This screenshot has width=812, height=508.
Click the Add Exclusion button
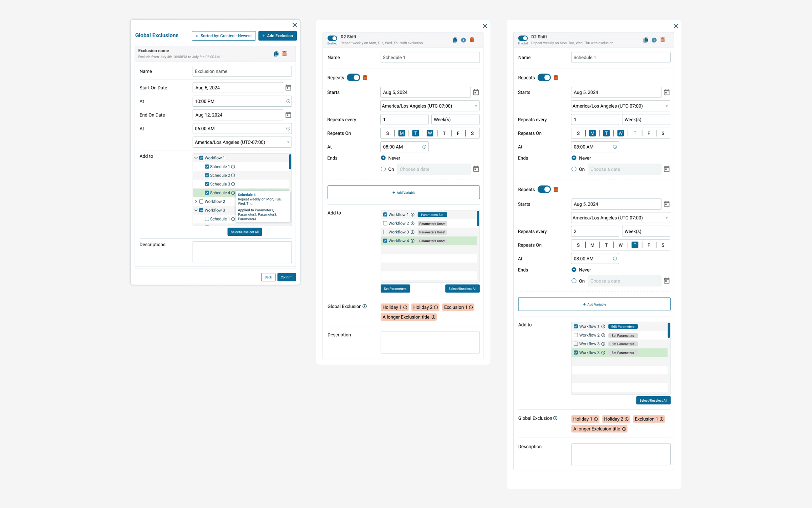pyautogui.click(x=277, y=36)
